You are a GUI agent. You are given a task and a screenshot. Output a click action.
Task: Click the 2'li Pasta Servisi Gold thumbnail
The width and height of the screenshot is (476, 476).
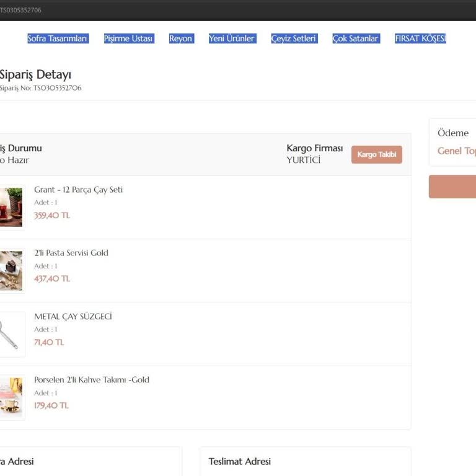point(11,271)
